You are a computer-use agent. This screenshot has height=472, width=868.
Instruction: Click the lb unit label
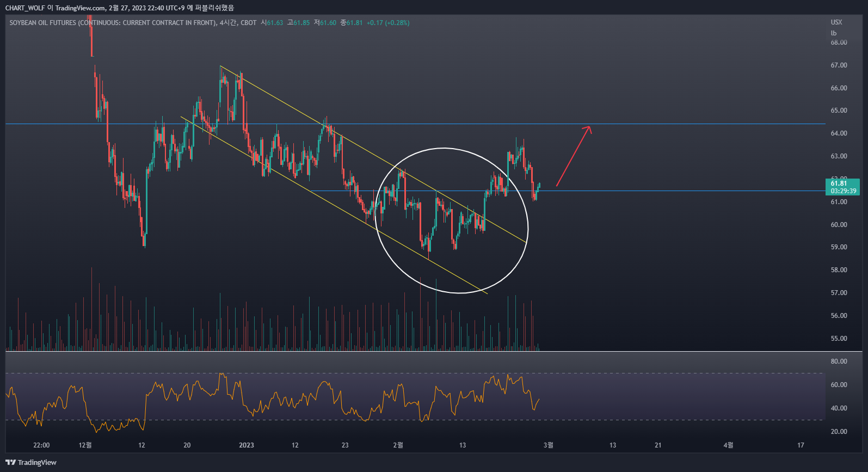(x=834, y=33)
